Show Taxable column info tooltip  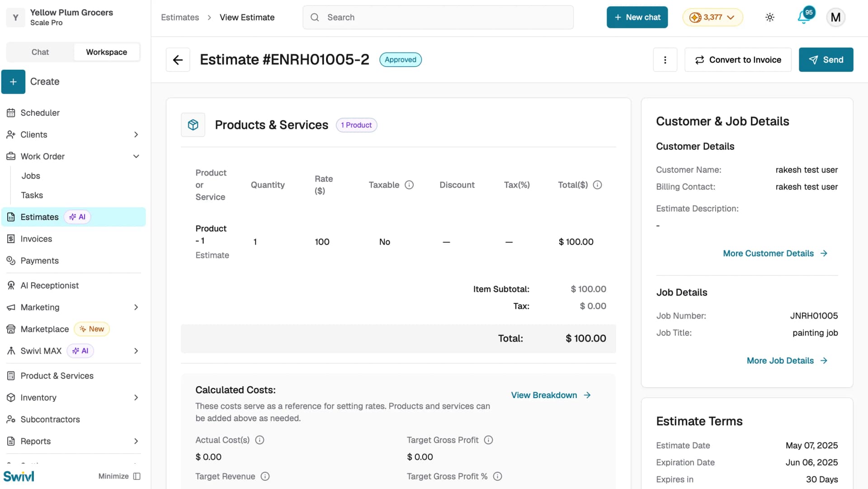click(x=409, y=185)
